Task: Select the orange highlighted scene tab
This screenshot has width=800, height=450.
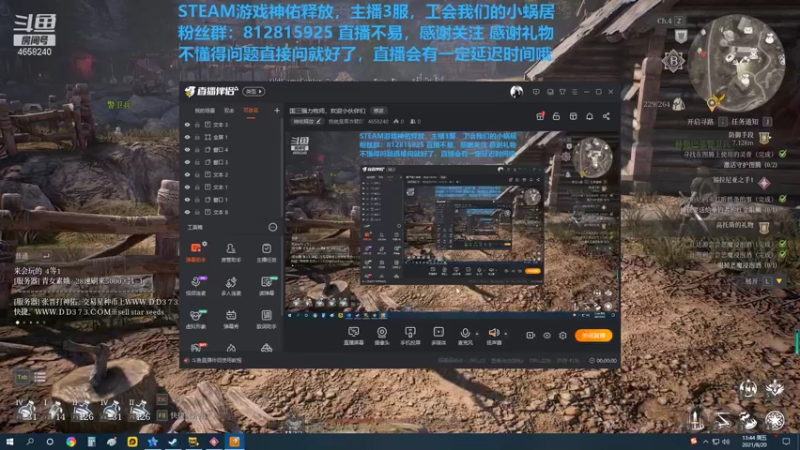Action: (251, 111)
